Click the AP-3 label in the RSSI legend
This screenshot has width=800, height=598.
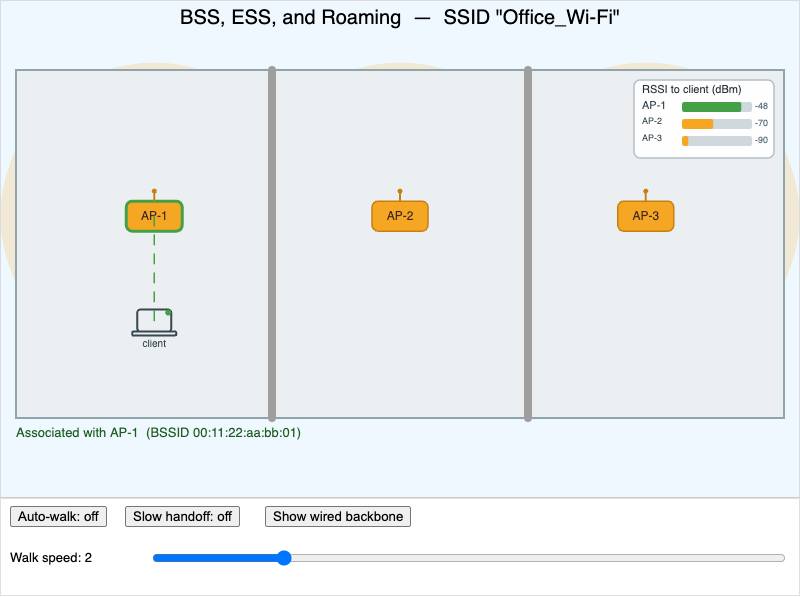[652, 138]
